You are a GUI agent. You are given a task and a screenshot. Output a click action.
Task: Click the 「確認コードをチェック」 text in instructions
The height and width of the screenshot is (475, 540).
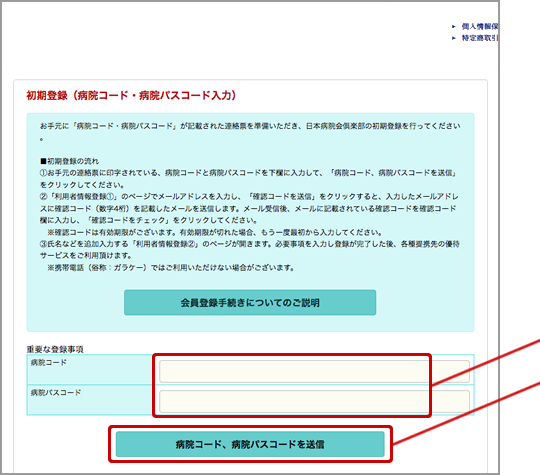tap(128, 220)
